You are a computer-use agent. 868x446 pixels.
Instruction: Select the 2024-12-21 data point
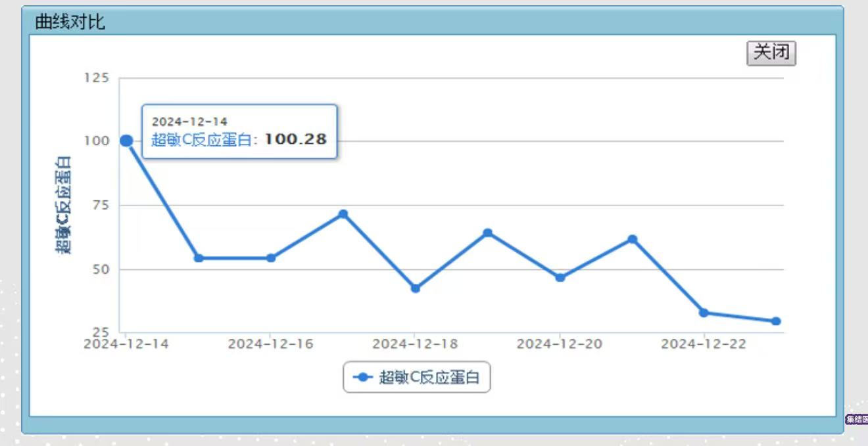click(x=633, y=239)
